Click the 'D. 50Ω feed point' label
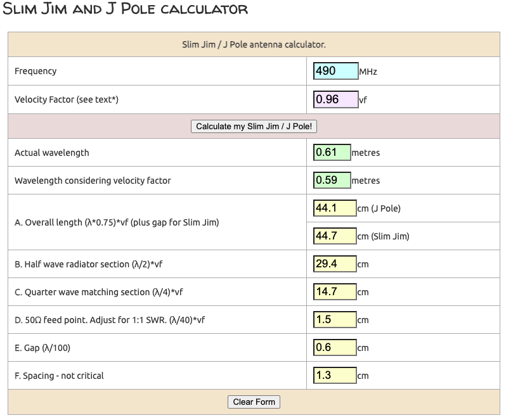506x420 pixels. [x=110, y=320]
